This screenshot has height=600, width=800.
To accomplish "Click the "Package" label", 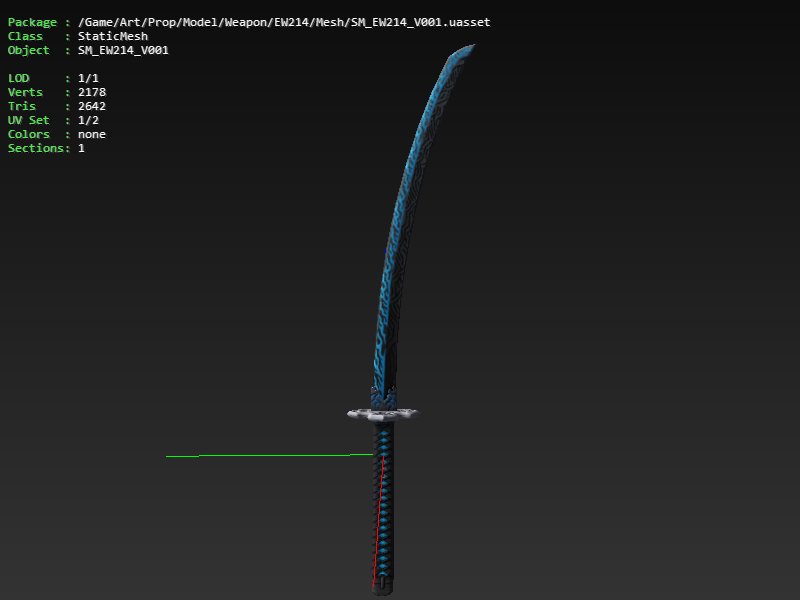I will (32, 22).
